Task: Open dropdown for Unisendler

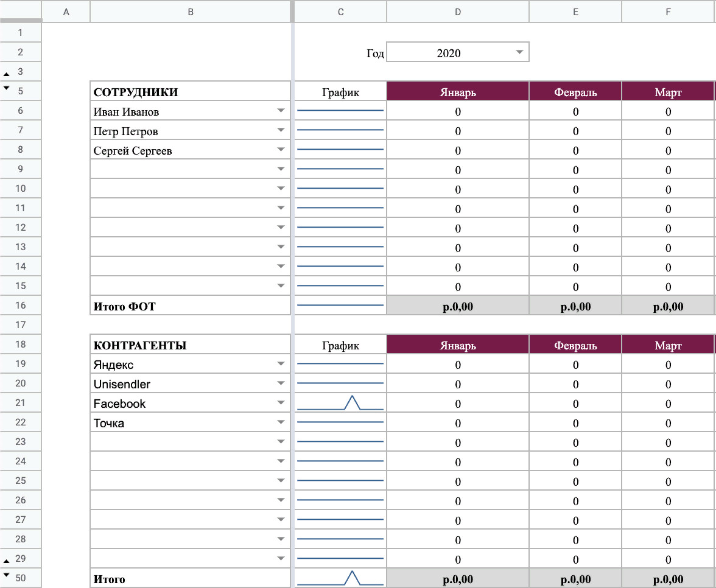Action: click(281, 383)
